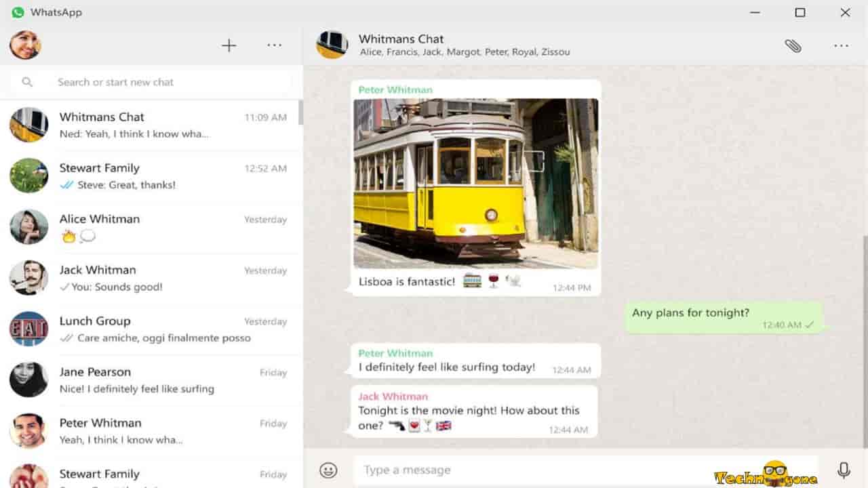Open the yellow tram photo
Viewport: 868px width, 488px height.
click(x=475, y=184)
